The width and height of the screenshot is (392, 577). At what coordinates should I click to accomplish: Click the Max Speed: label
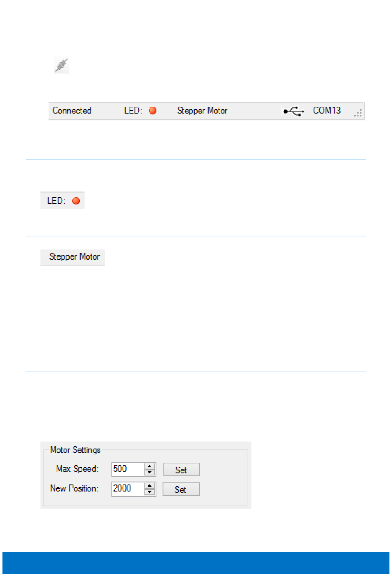[78, 469]
